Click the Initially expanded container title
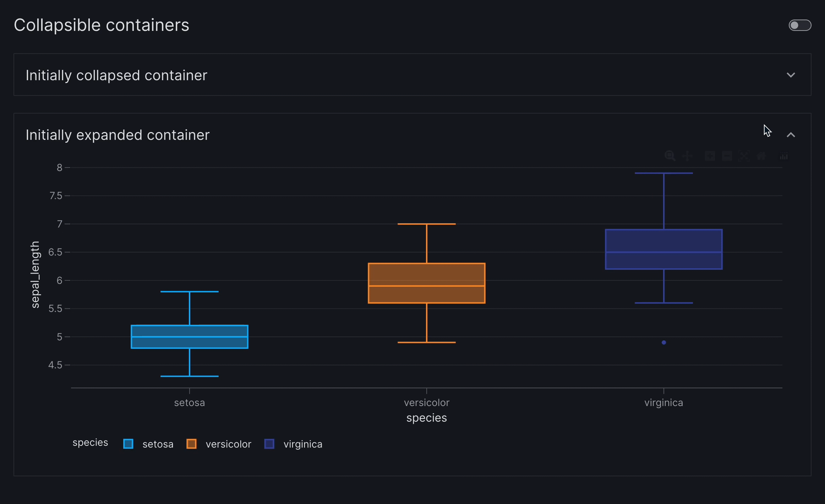Image resolution: width=825 pixels, height=504 pixels. pyautogui.click(x=118, y=135)
